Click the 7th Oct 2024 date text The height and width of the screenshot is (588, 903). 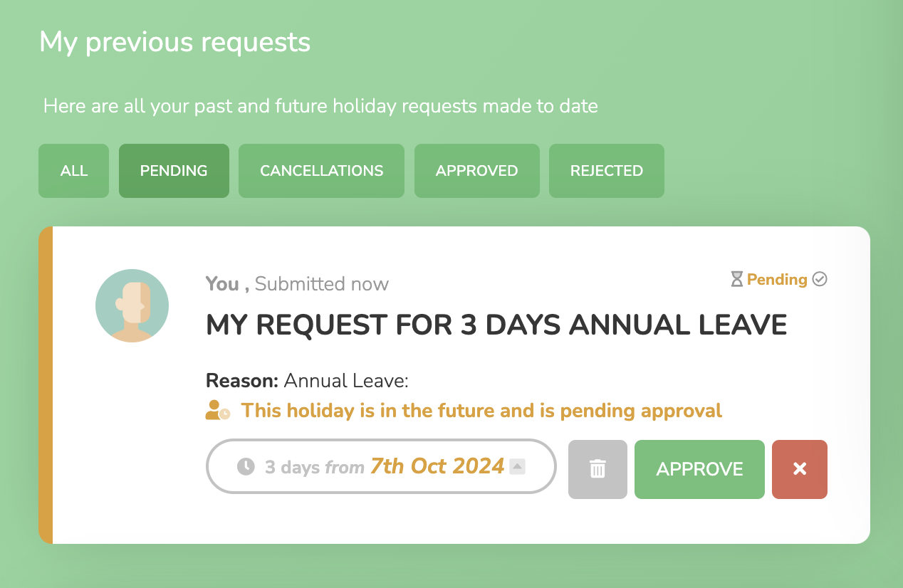point(437,466)
